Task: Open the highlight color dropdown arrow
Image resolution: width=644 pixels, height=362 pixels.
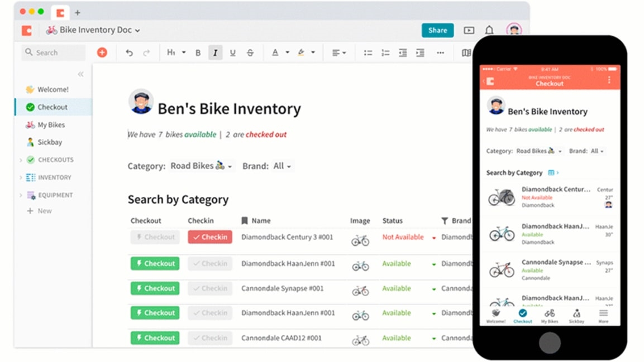Action: [313, 52]
